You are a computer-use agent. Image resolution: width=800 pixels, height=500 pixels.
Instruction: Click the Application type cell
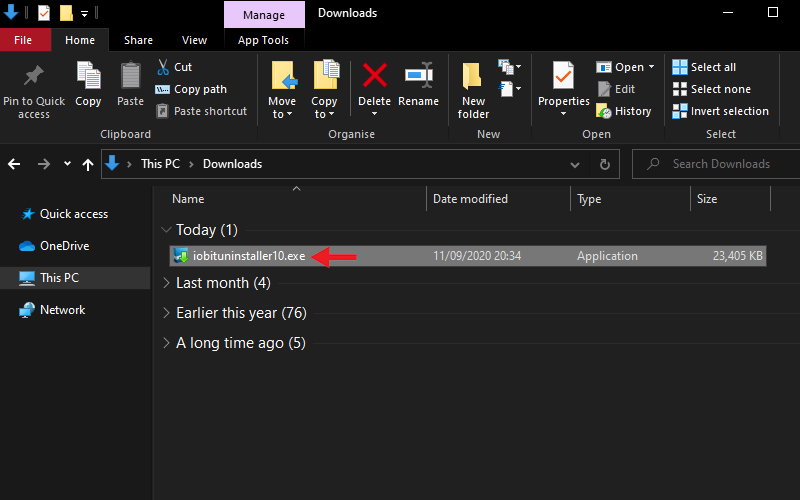pyautogui.click(x=607, y=256)
